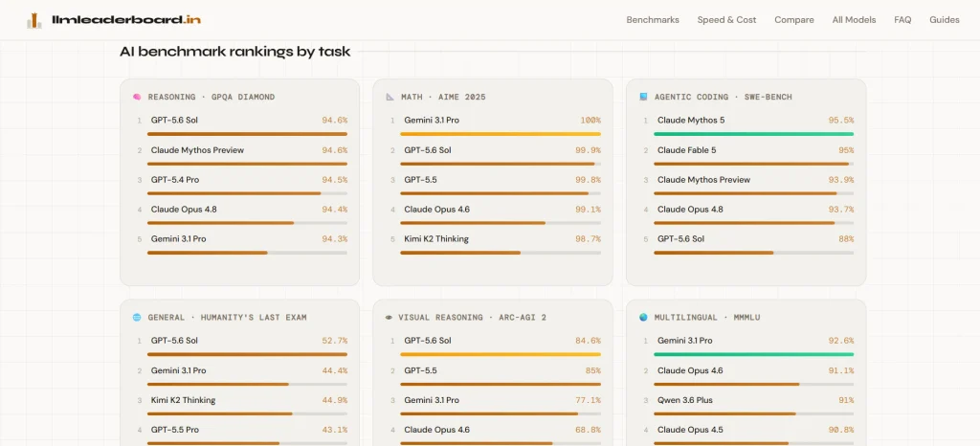Click the ruler icon beside Math AIME 2025
Screen dimensions: 980x446
tap(390, 97)
